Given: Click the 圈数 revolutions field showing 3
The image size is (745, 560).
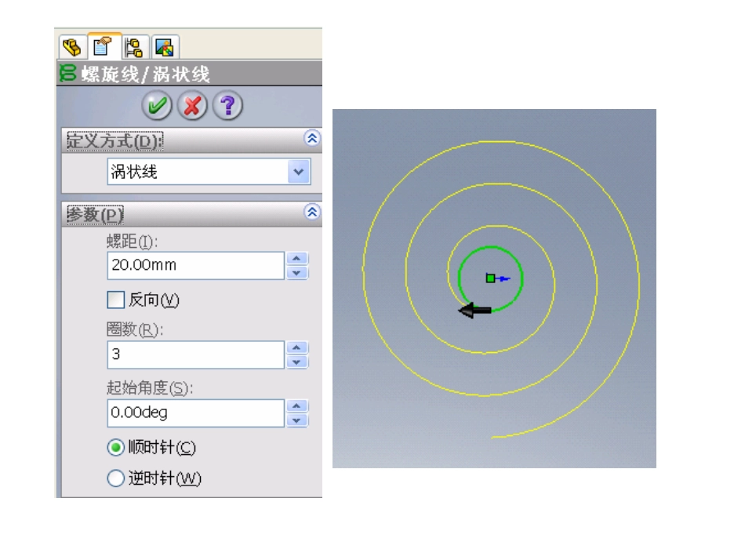Looking at the screenshot, I should (x=196, y=355).
